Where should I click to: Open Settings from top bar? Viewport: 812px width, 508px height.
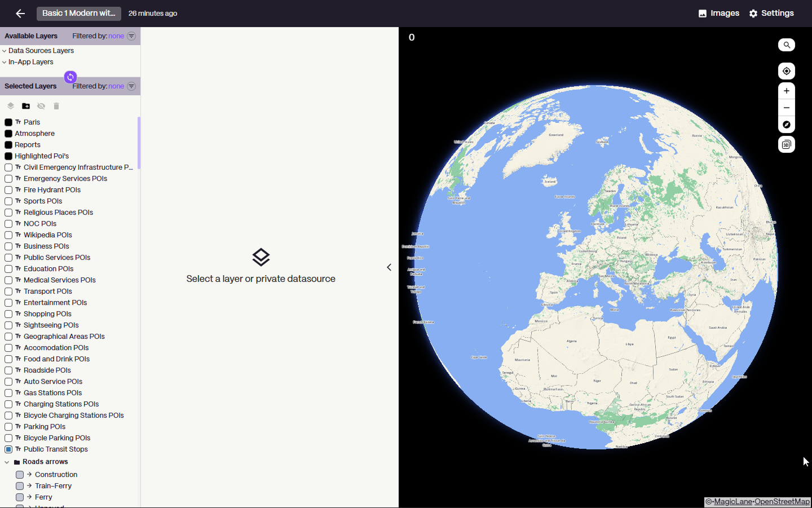[x=771, y=14]
